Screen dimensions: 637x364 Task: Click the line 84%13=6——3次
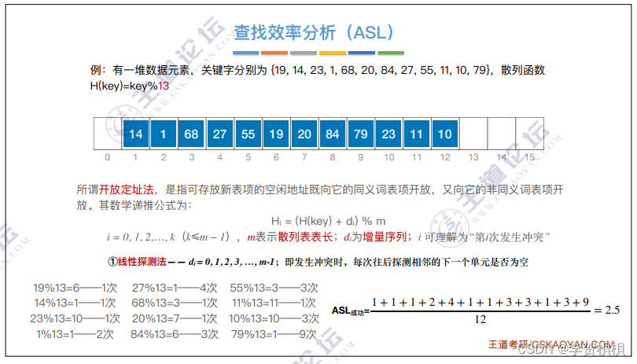[x=175, y=334]
